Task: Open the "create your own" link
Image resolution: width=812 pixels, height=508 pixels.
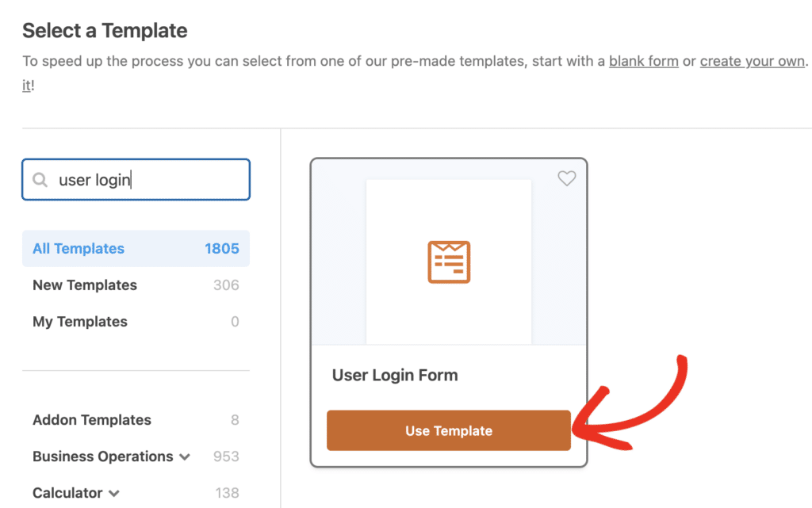Action: point(752,61)
